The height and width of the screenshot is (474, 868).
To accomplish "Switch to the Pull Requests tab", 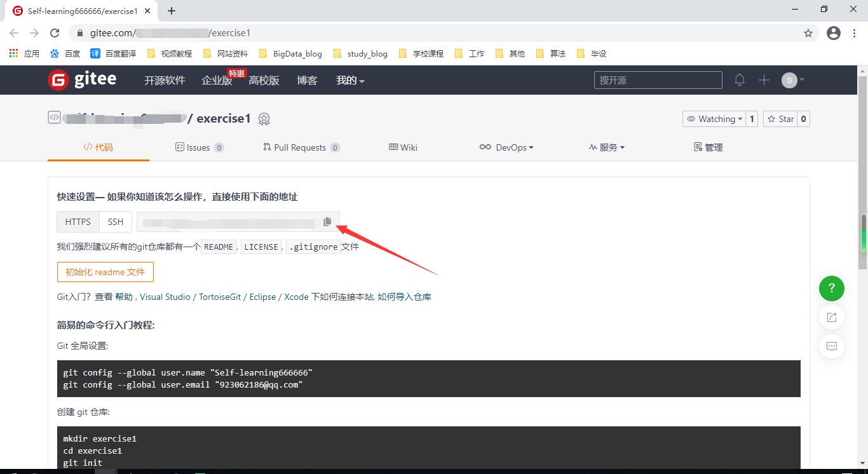I will [302, 147].
